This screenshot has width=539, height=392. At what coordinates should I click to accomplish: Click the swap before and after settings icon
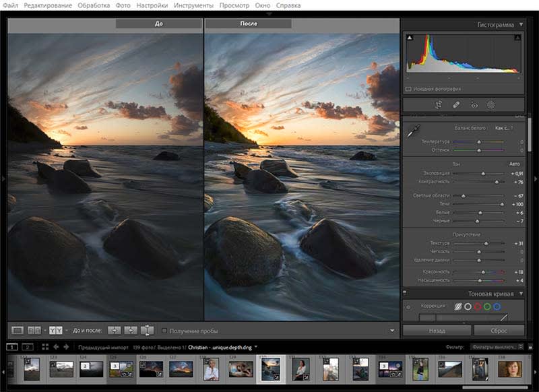(147, 330)
